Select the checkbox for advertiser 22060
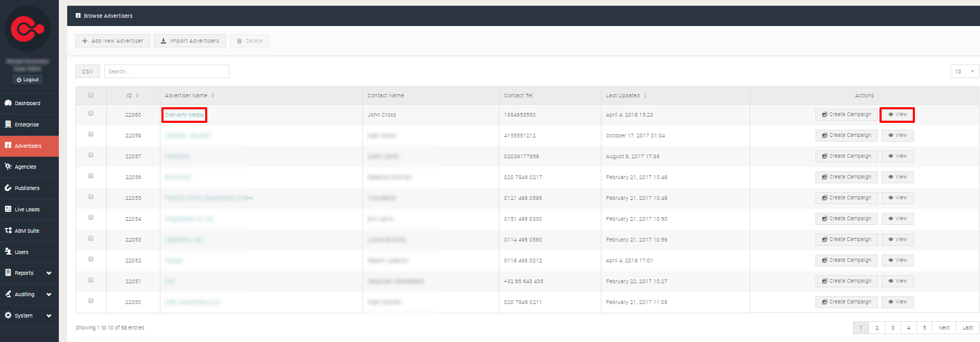Screen dimensions: 980x342 (91, 113)
